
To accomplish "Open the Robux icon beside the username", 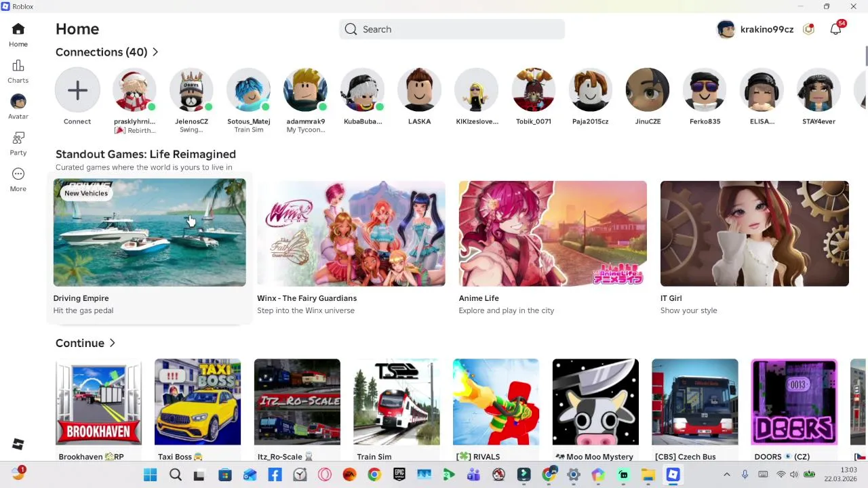I will tap(808, 29).
